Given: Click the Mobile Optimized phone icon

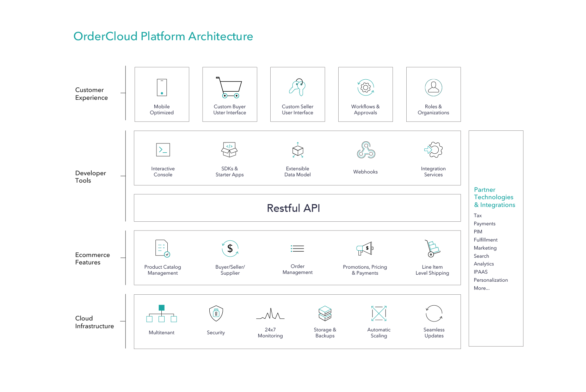Looking at the screenshot, I should click(x=162, y=87).
